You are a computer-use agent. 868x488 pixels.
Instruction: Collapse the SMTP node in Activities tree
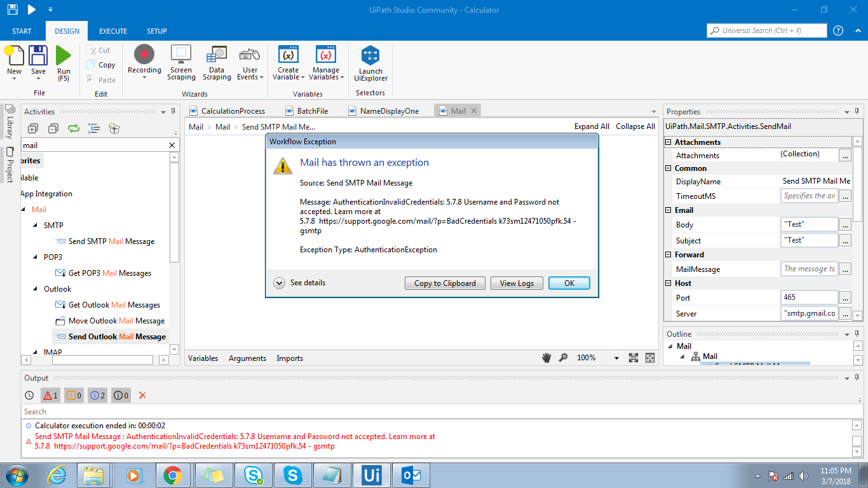click(35, 226)
